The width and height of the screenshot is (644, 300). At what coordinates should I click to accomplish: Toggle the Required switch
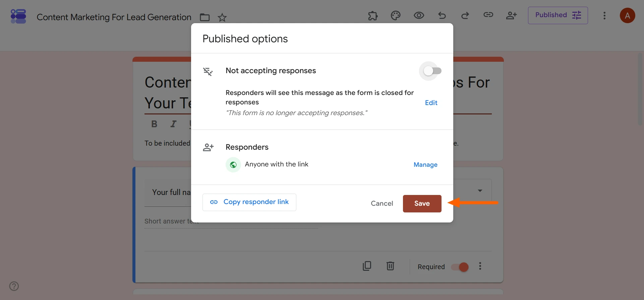[x=460, y=267]
